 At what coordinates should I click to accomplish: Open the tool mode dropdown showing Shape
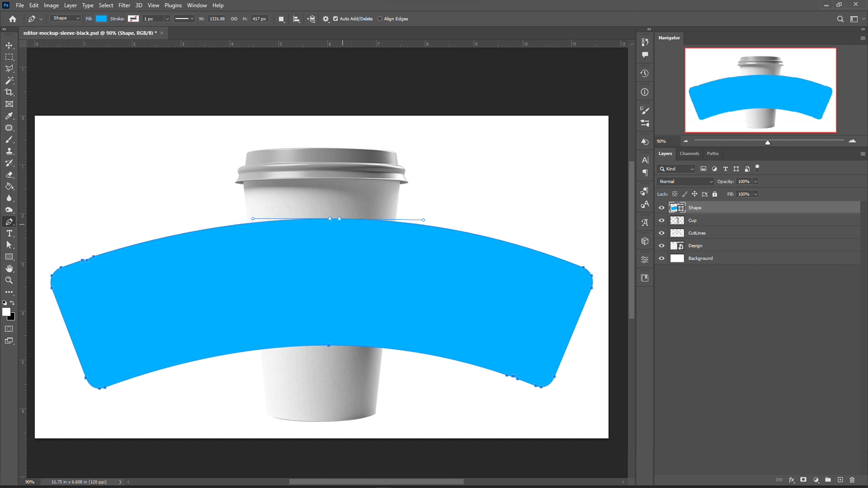(65, 18)
